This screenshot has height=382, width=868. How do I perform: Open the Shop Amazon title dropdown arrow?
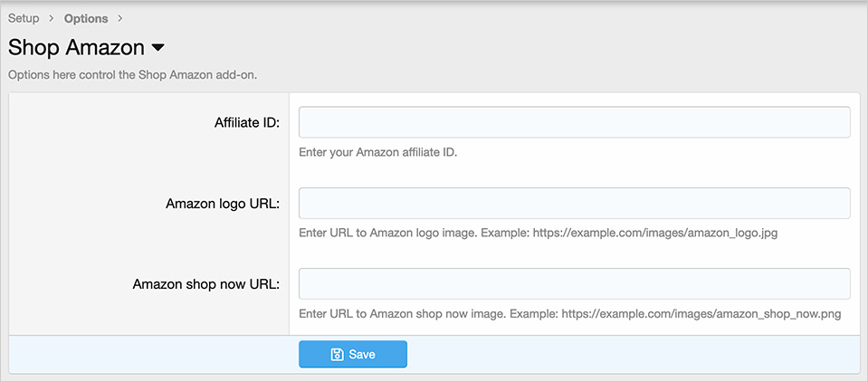click(157, 47)
